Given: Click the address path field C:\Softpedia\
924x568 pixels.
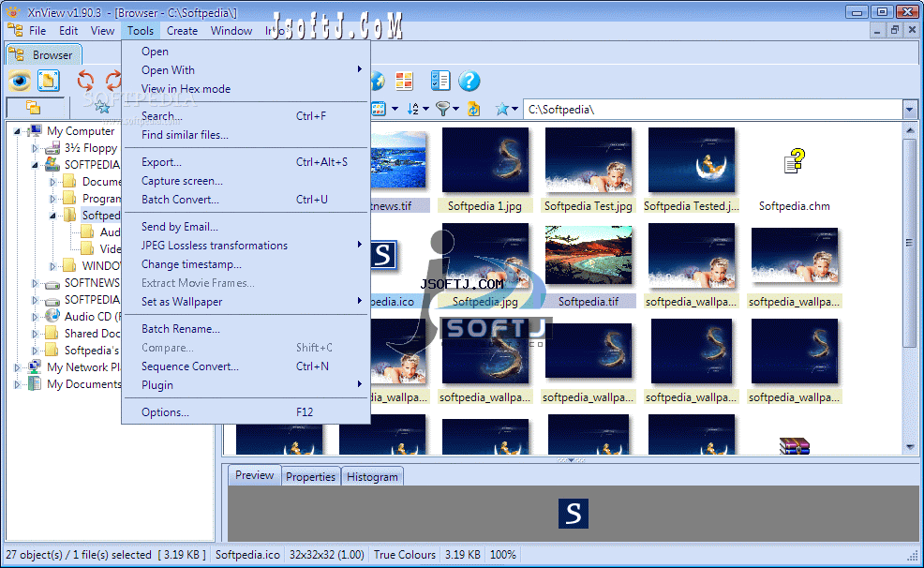Looking at the screenshot, I should [x=712, y=109].
